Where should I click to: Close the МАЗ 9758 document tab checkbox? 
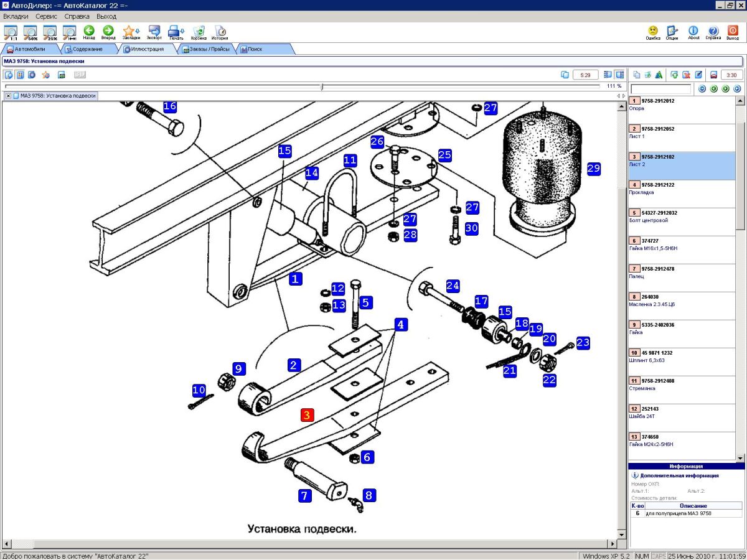click(8, 96)
